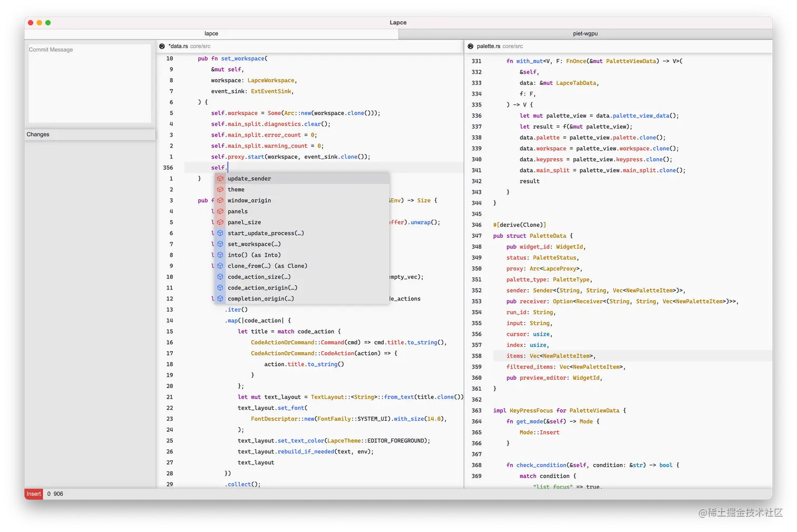This screenshot has width=797, height=532.
Task: Click line number 358 in palette.rs
Action: click(x=477, y=356)
